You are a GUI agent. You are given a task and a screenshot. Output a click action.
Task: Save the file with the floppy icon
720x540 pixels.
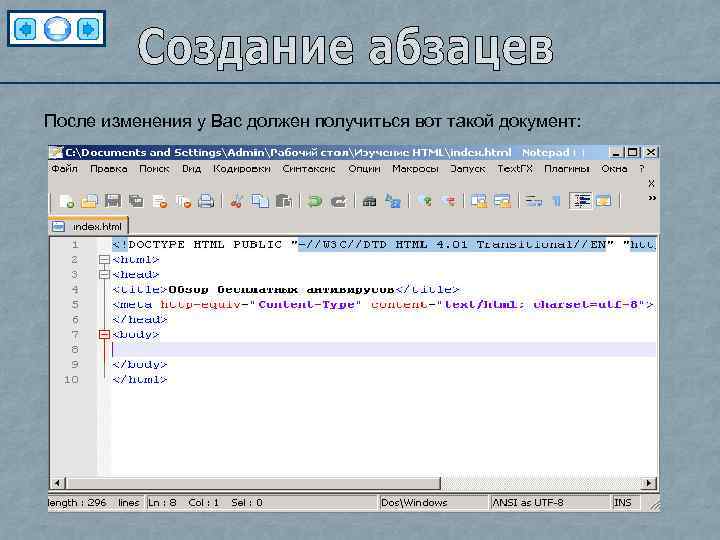pos(113,201)
